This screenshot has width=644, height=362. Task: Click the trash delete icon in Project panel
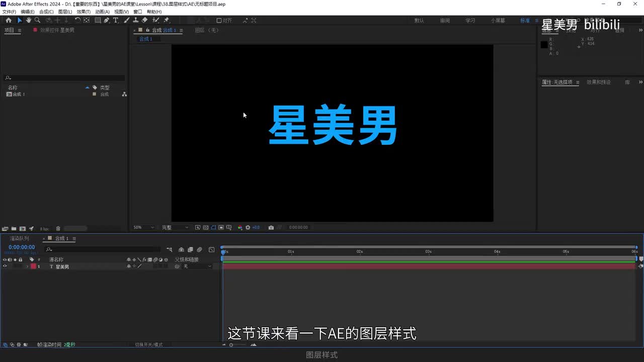coord(58,228)
